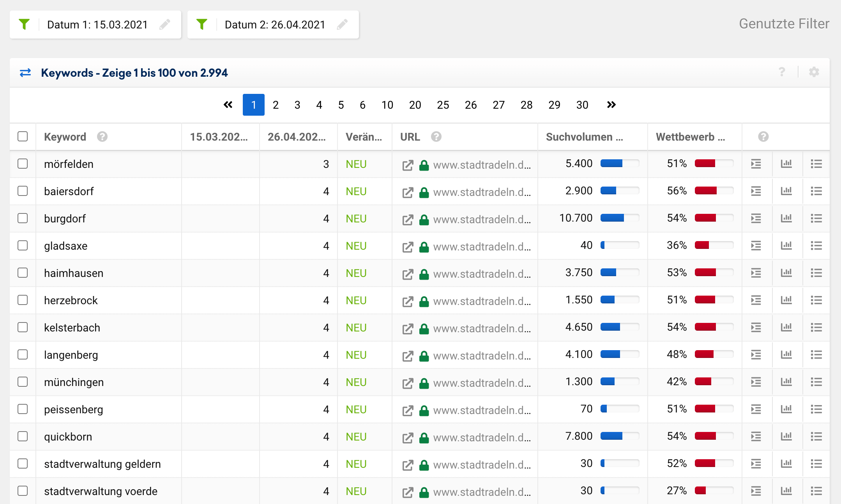Click the pencil icon for Datum 2

coord(342,25)
